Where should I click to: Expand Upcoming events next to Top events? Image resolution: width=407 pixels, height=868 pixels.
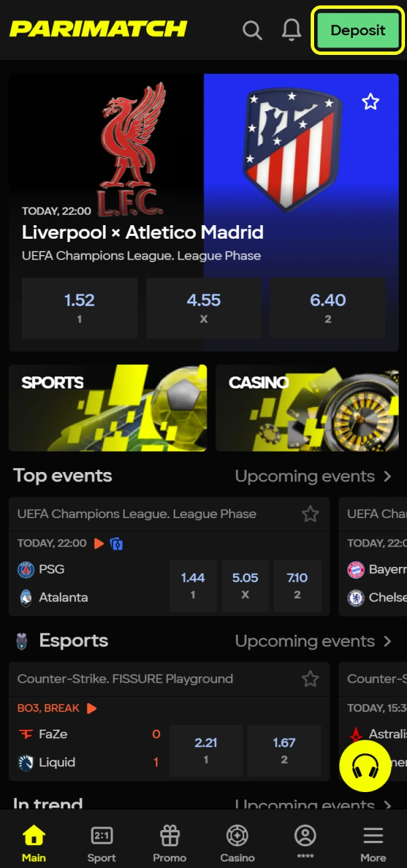tap(313, 476)
